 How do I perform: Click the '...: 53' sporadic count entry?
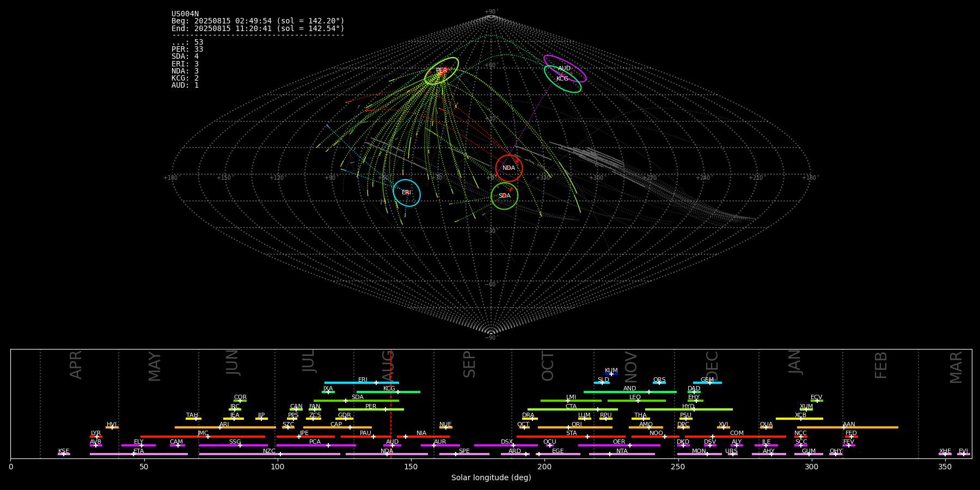click(187, 42)
